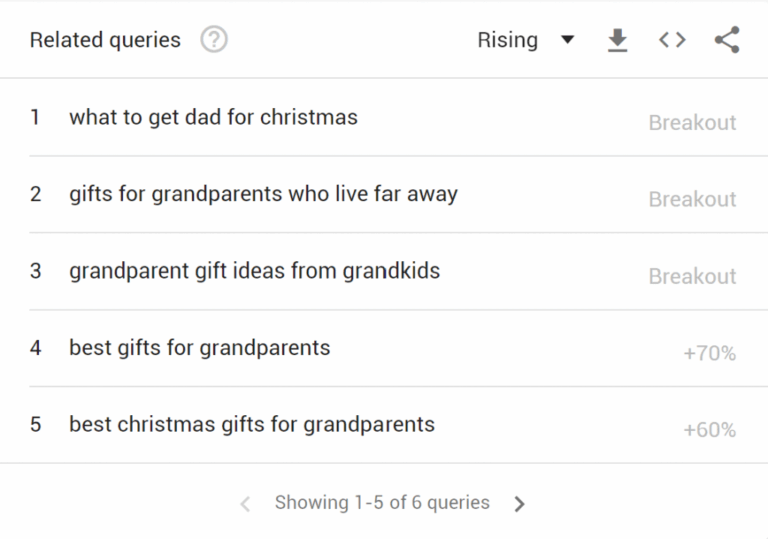The width and height of the screenshot is (768, 539).
Task: Open the Rising sort dropdown
Action: [508, 40]
